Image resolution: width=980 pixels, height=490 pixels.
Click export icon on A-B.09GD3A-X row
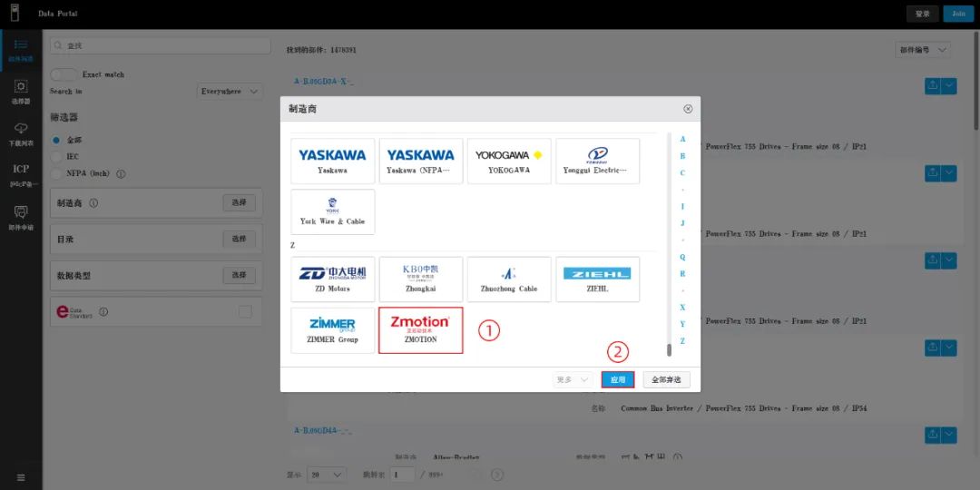click(933, 86)
